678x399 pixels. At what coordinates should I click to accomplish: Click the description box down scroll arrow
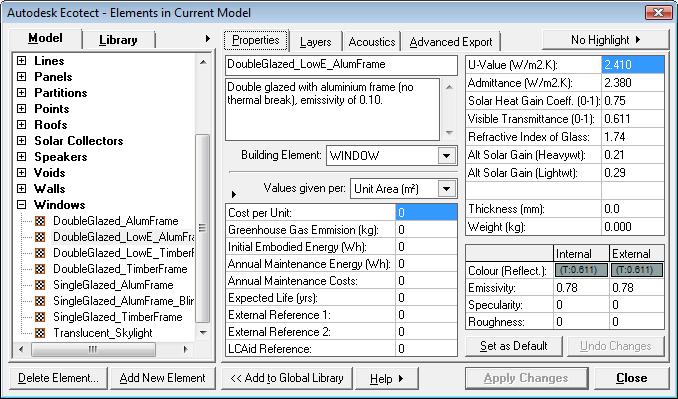[x=449, y=132]
